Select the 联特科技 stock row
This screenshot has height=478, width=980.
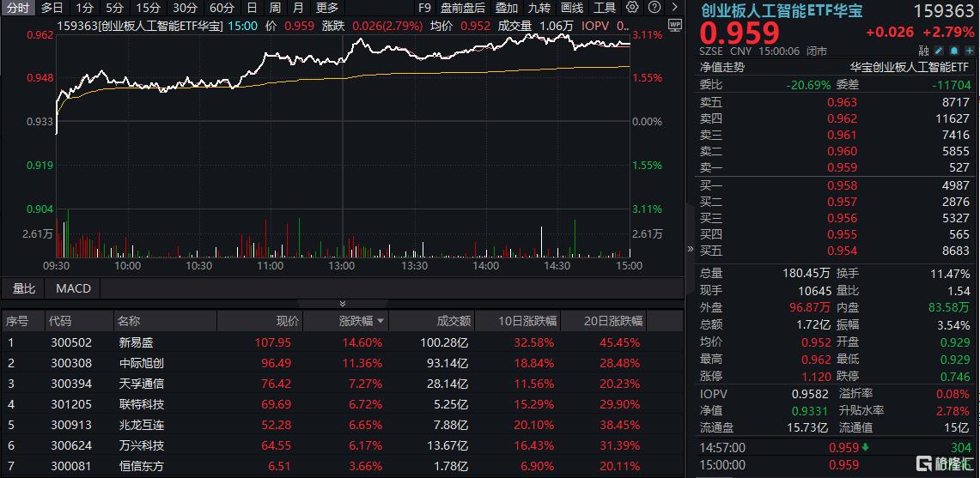click(x=343, y=404)
